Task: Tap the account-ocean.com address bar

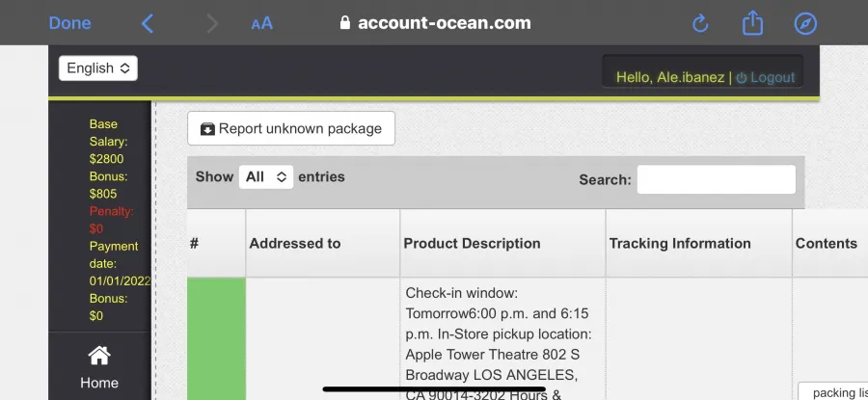Action: pyautogui.click(x=435, y=23)
